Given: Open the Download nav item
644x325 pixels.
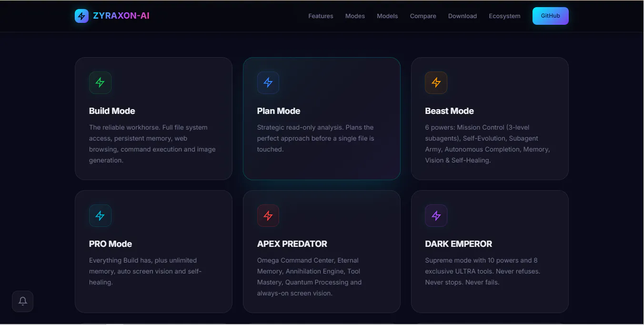Looking at the screenshot, I should 463,16.
